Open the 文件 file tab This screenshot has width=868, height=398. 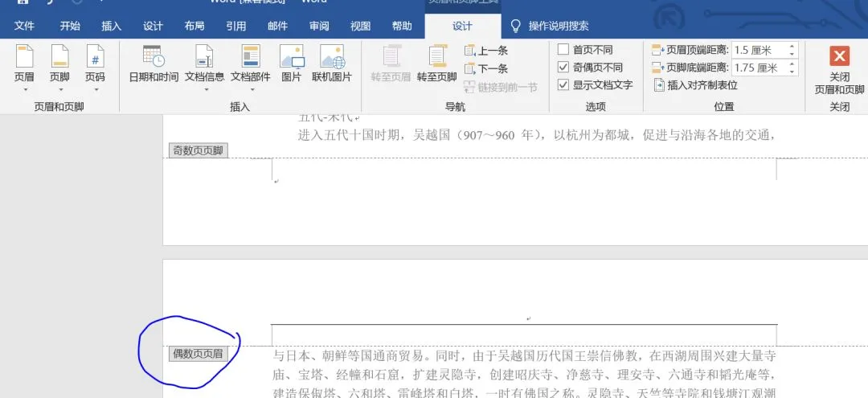(24, 26)
